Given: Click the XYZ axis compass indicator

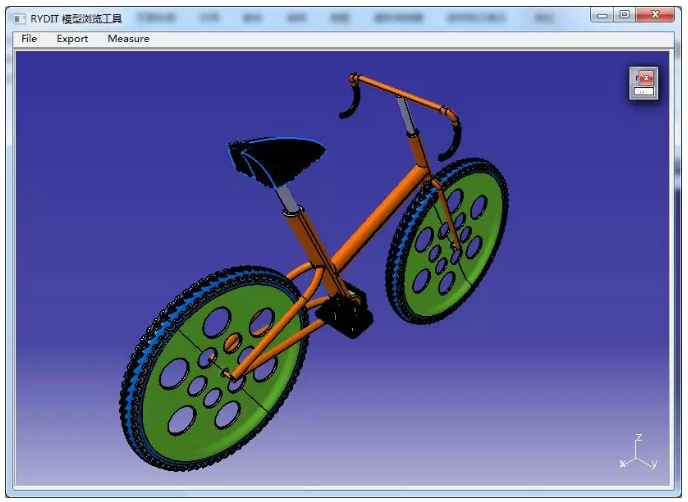Looking at the screenshot, I should pyautogui.click(x=638, y=452).
